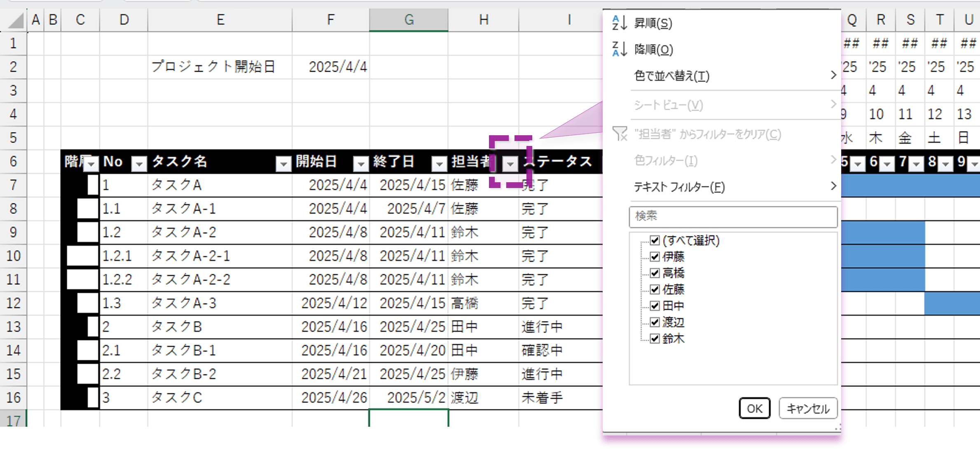Open filter arrow on 階層 header
This screenshot has width=980, height=449.
[x=91, y=164]
